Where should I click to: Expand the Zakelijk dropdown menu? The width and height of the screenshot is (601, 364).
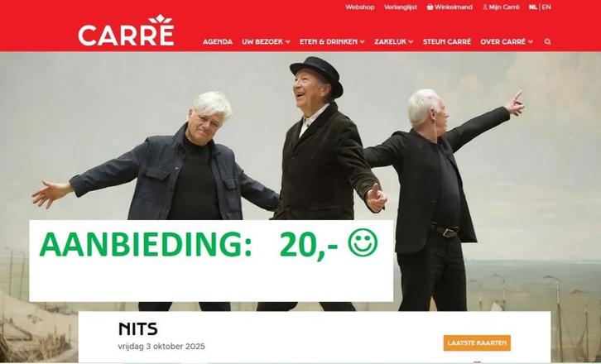[x=394, y=41]
